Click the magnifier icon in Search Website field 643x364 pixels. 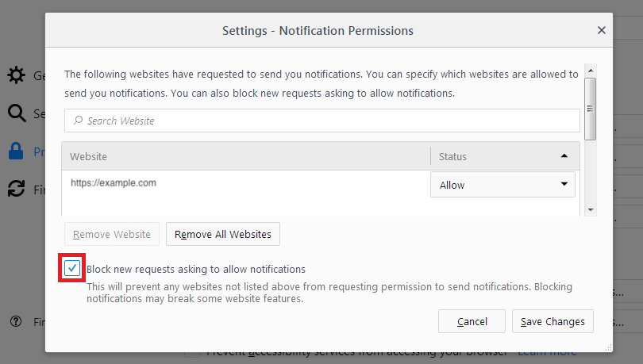tap(78, 121)
